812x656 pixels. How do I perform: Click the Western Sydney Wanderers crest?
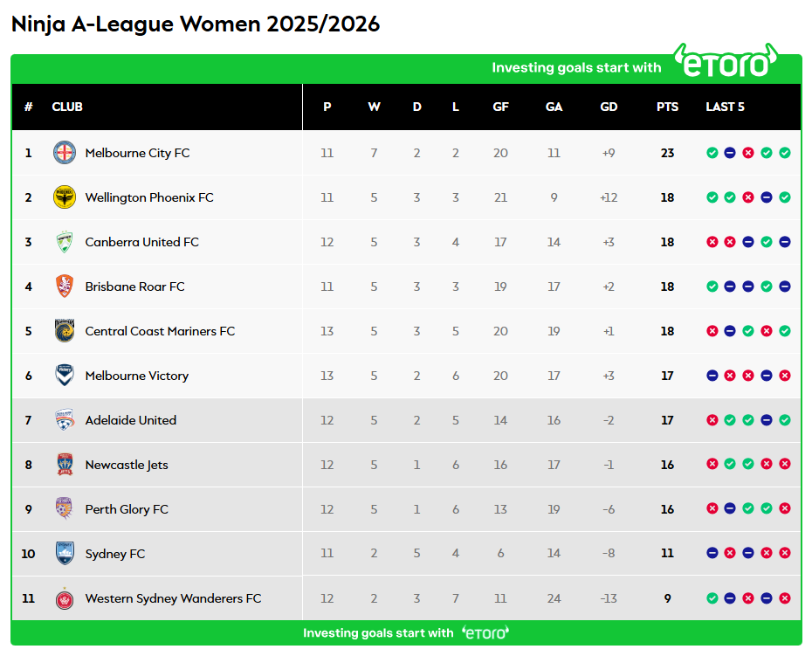pyautogui.click(x=65, y=598)
